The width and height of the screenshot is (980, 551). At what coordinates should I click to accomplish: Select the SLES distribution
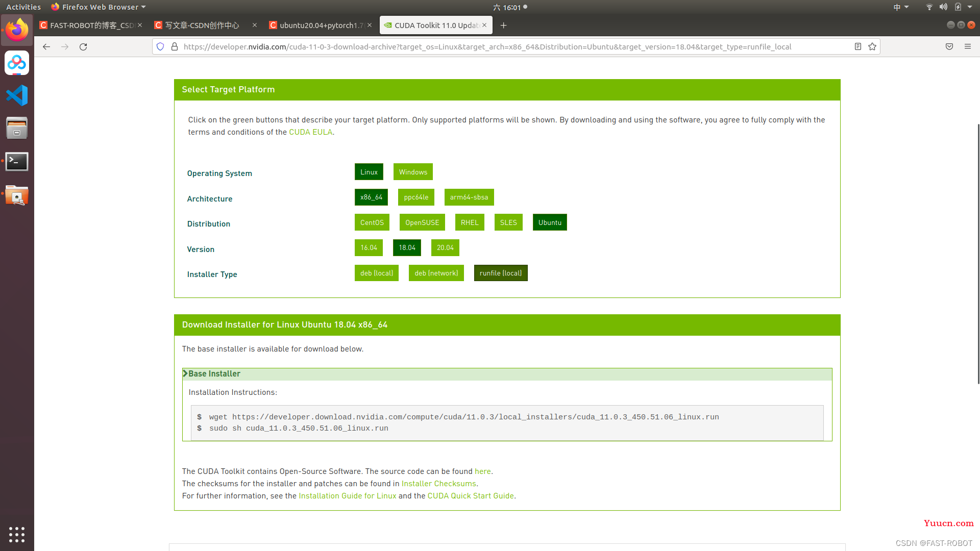[x=508, y=222]
